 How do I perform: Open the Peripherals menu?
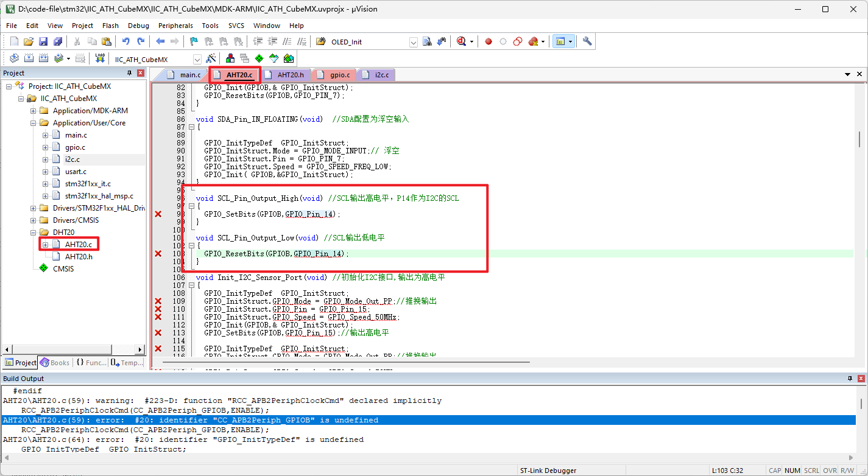[x=175, y=26]
